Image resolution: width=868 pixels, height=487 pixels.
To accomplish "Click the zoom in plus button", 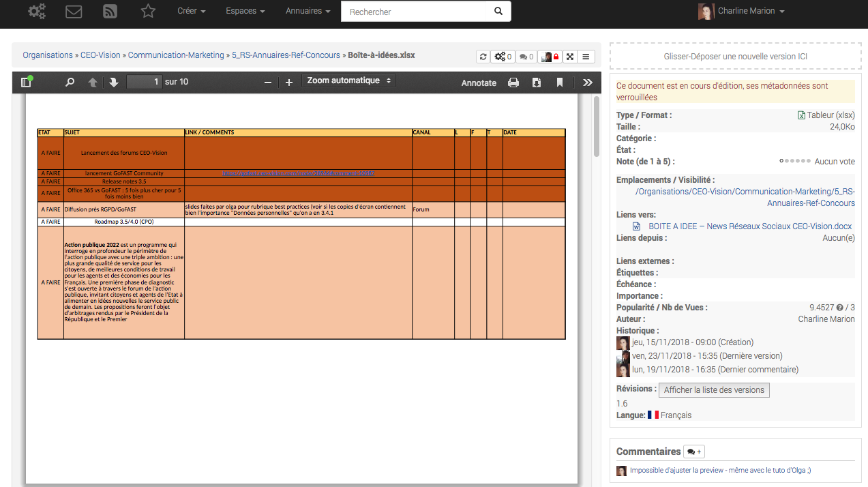I will (289, 83).
